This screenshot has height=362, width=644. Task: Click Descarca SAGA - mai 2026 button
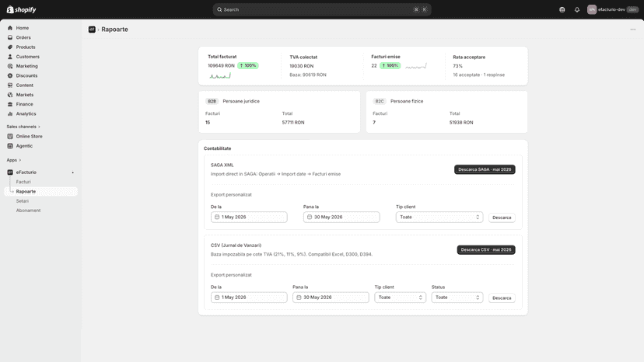click(485, 169)
